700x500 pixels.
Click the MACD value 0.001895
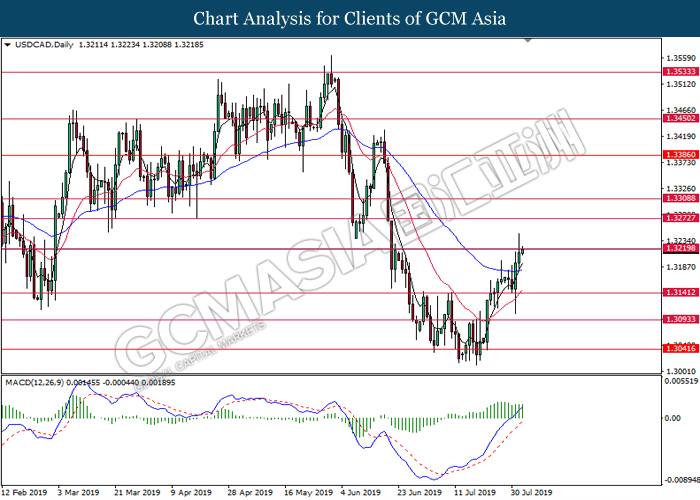click(158, 383)
